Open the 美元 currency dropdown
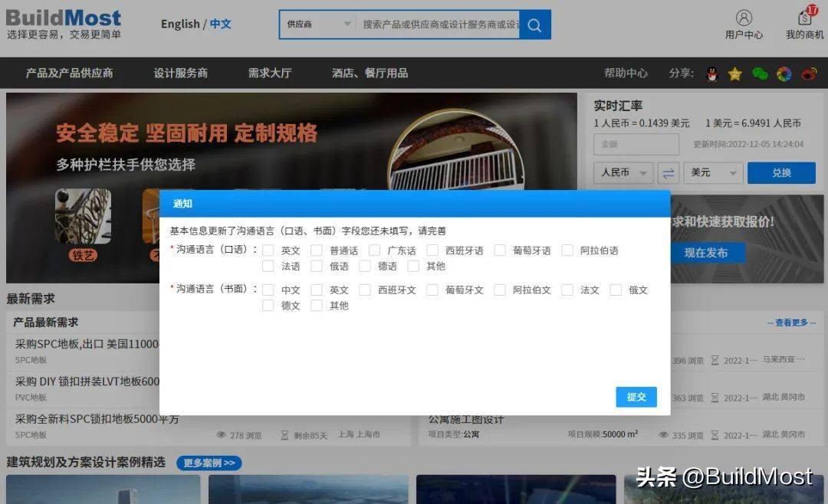 (712, 172)
